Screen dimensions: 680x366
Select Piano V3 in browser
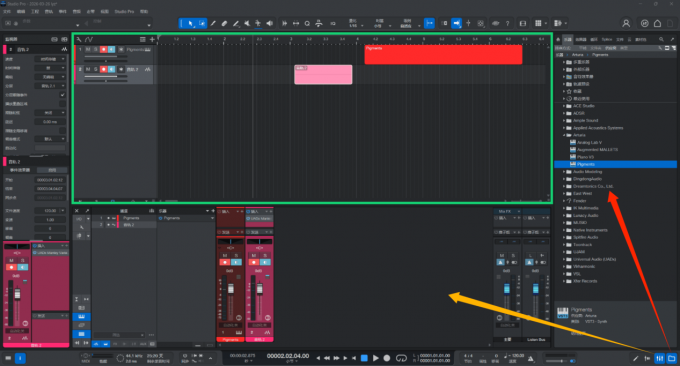[x=585, y=157]
